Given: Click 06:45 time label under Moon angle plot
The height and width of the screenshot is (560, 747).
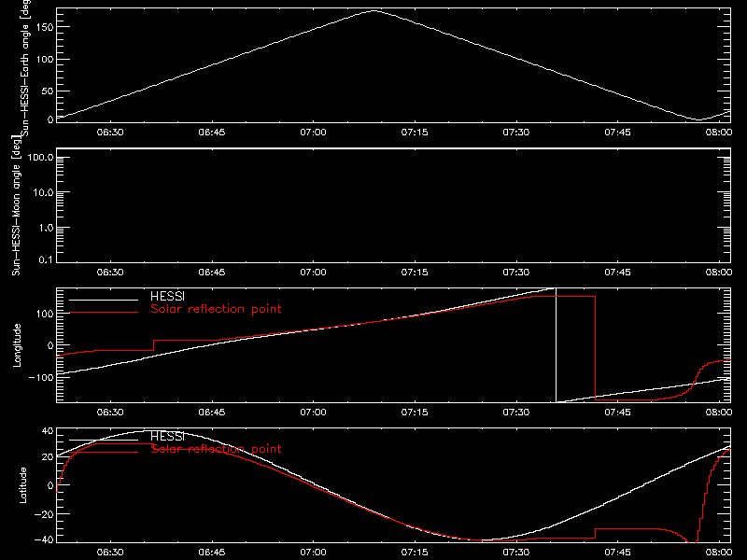Looking at the screenshot, I should [x=212, y=273].
